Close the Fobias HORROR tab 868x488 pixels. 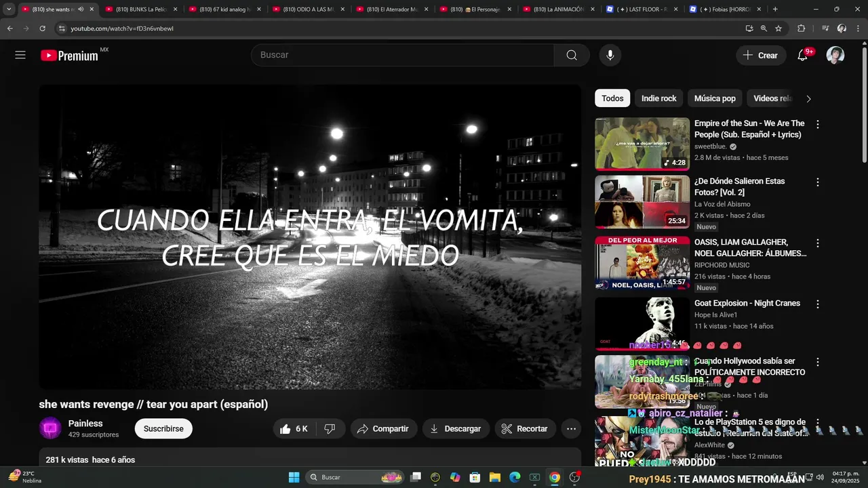(759, 9)
